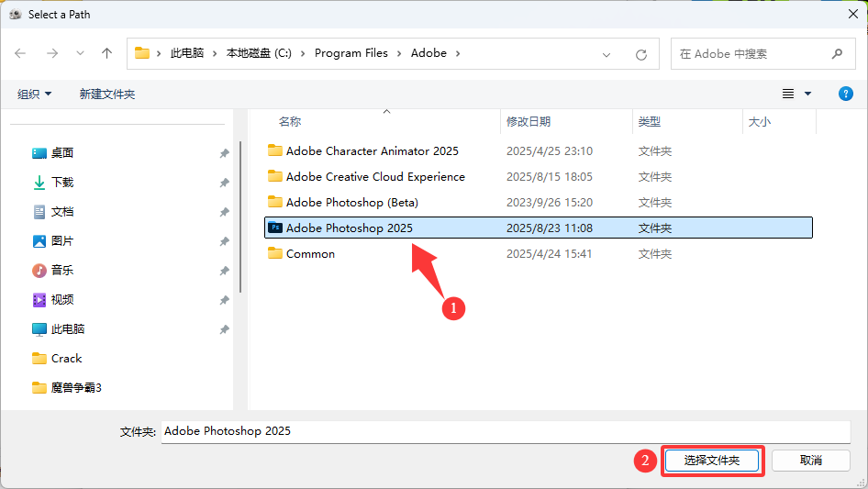The height and width of the screenshot is (489, 868).
Task: Sort by 修改日期 column header
Action: pyautogui.click(x=529, y=121)
